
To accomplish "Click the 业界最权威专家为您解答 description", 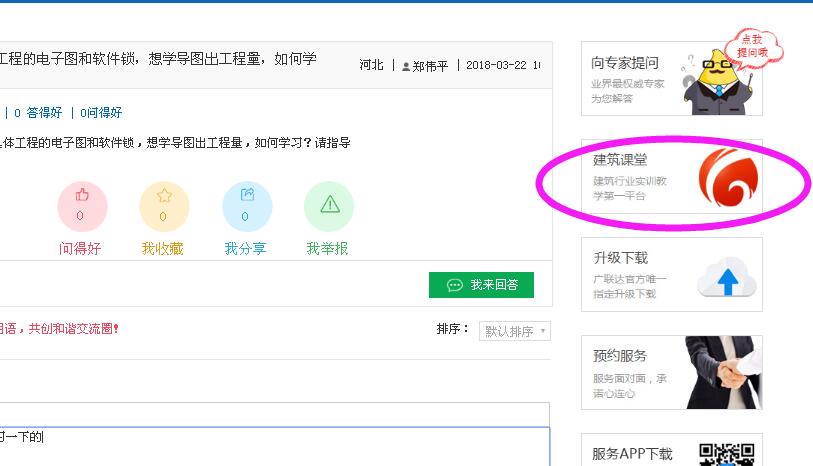I will (627, 91).
